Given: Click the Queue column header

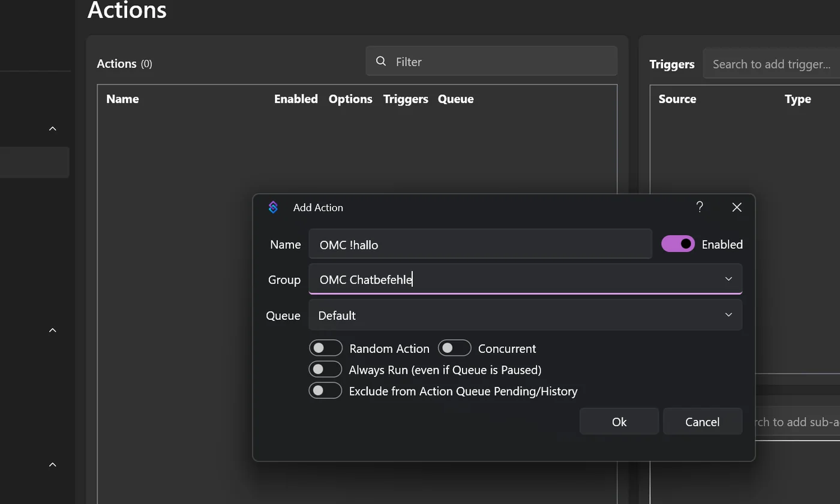Looking at the screenshot, I should click(456, 99).
